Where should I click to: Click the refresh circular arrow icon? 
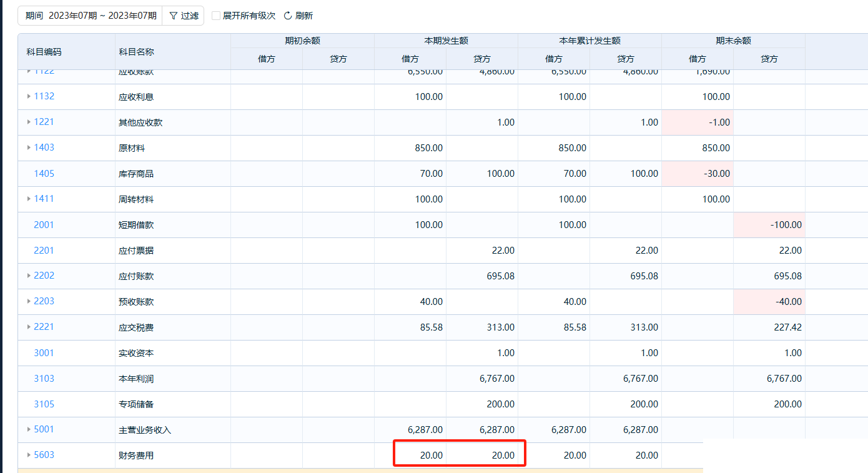[x=288, y=16]
